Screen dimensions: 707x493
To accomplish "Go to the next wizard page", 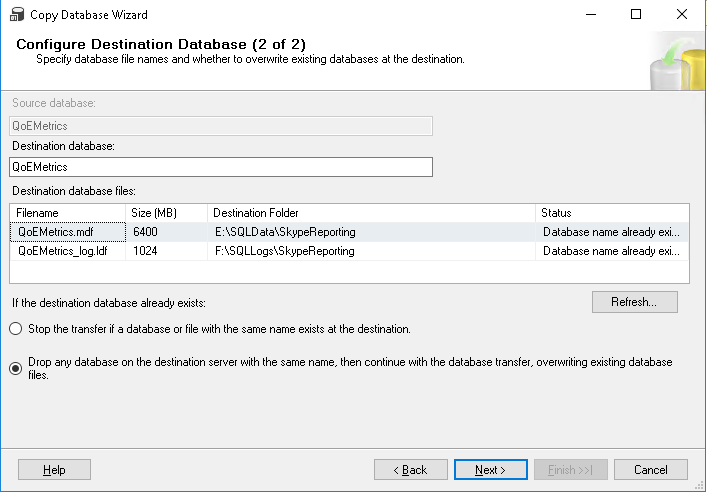I will click(491, 470).
